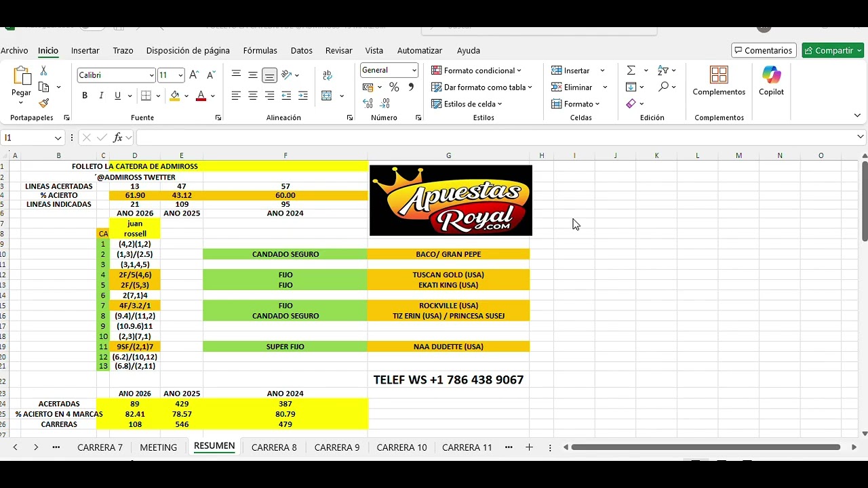
Task: Click the Name Box showing I1
Action: [27, 138]
